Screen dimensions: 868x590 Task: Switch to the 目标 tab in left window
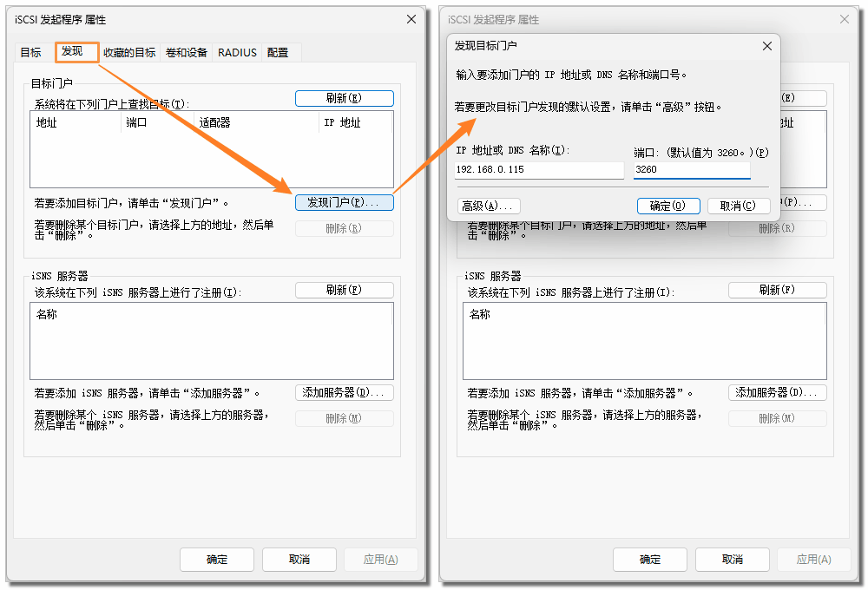(31, 53)
